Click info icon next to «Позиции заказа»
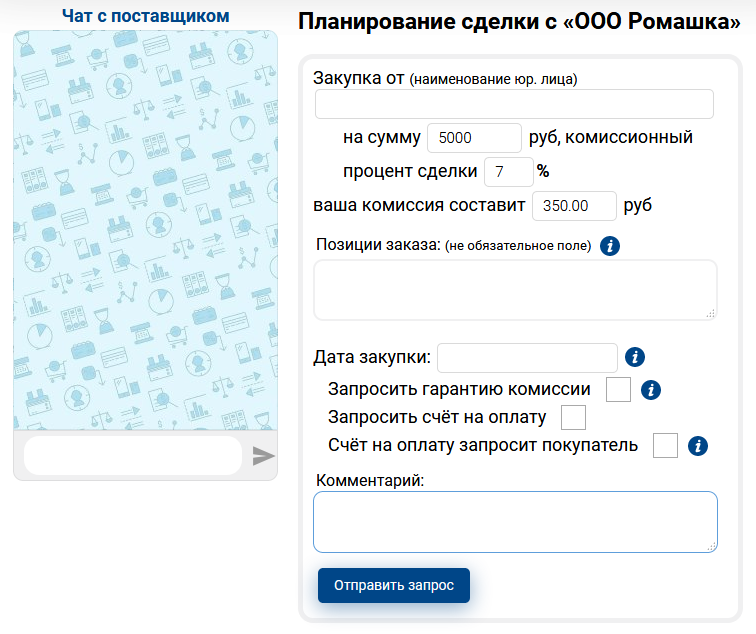This screenshot has height=634, width=756. pos(610,245)
